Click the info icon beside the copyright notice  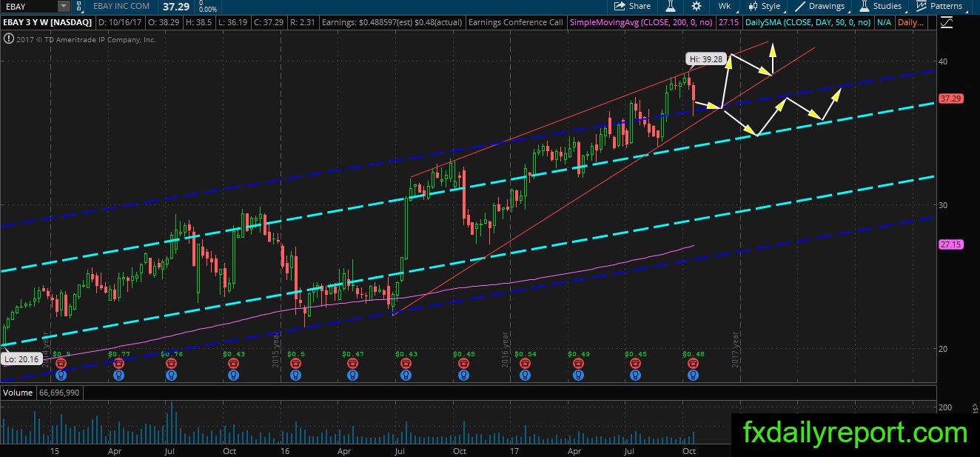[x=9, y=39]
